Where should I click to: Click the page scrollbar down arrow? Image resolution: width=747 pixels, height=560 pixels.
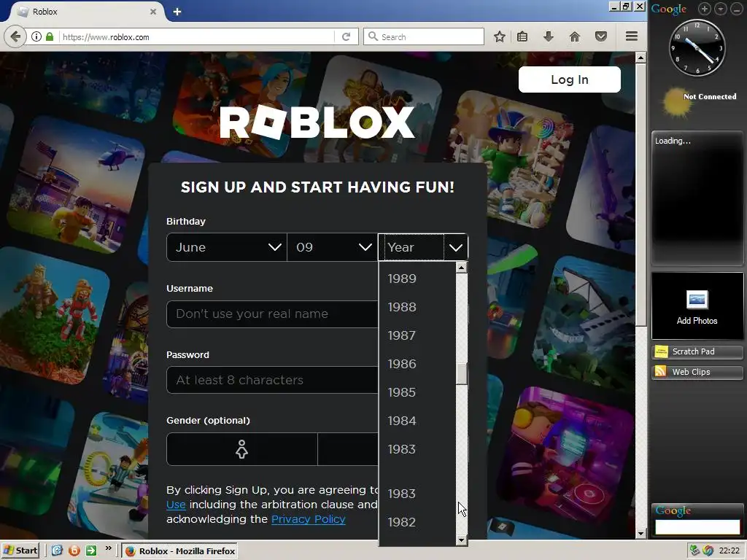[x=640, y=534]
